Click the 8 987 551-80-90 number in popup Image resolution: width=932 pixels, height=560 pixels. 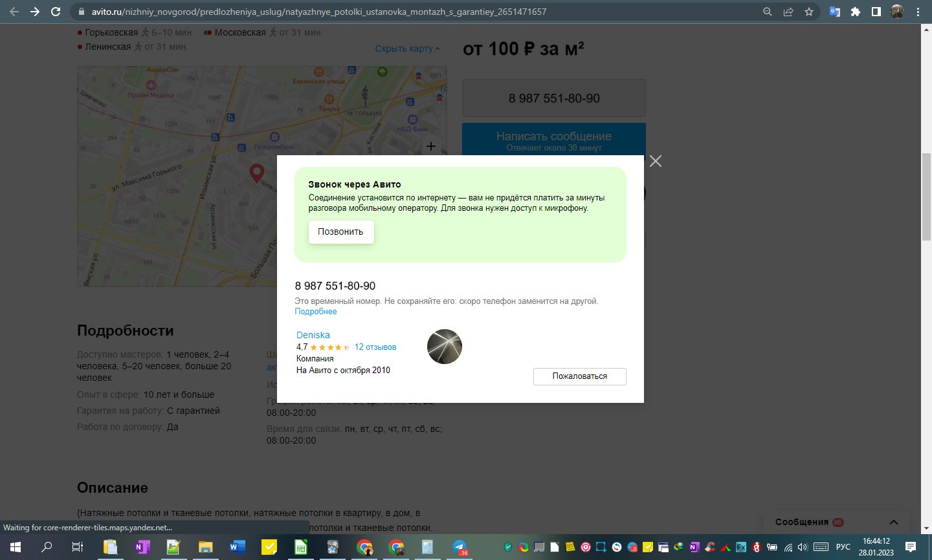pyautogui.click(x=335, y=286)
